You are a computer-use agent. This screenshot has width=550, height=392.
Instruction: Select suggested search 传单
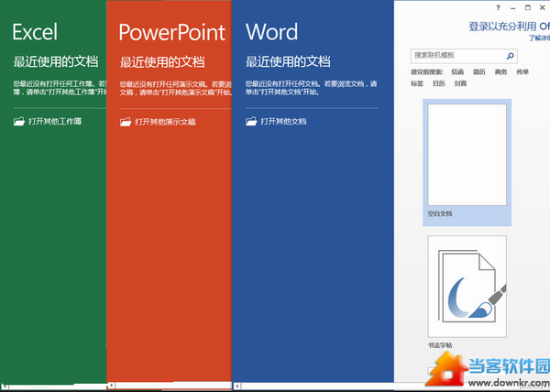pos(522,71)
